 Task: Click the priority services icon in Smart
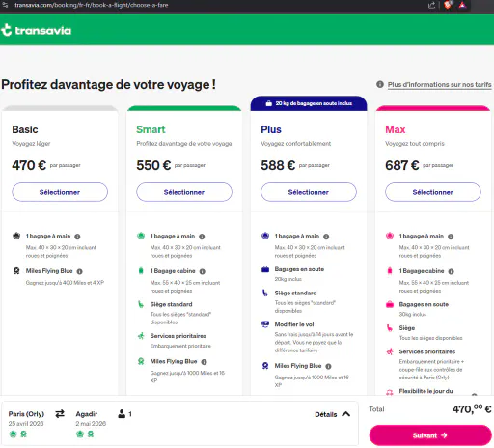pyautogui.click(x=141, y=336)
